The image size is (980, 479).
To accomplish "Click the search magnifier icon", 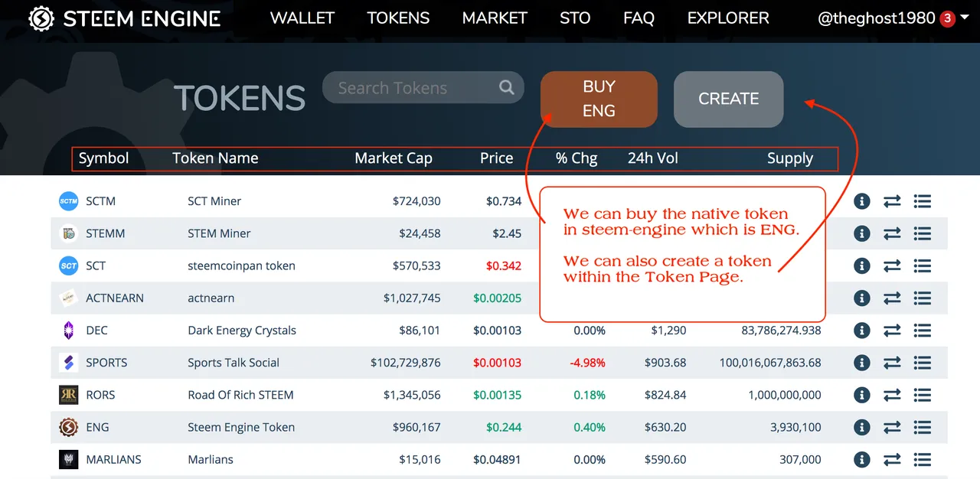I will click(506, 87).
